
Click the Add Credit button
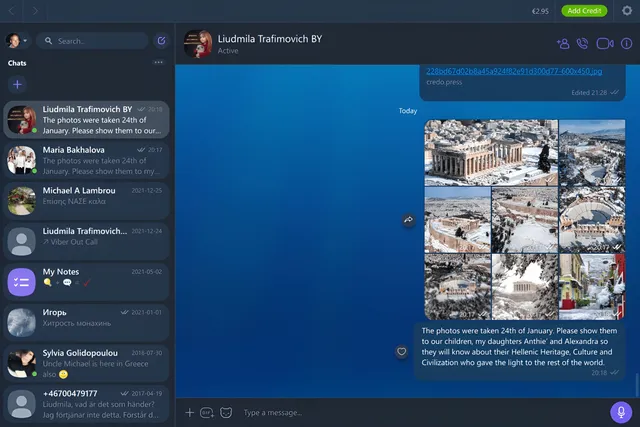coord(584,10)
